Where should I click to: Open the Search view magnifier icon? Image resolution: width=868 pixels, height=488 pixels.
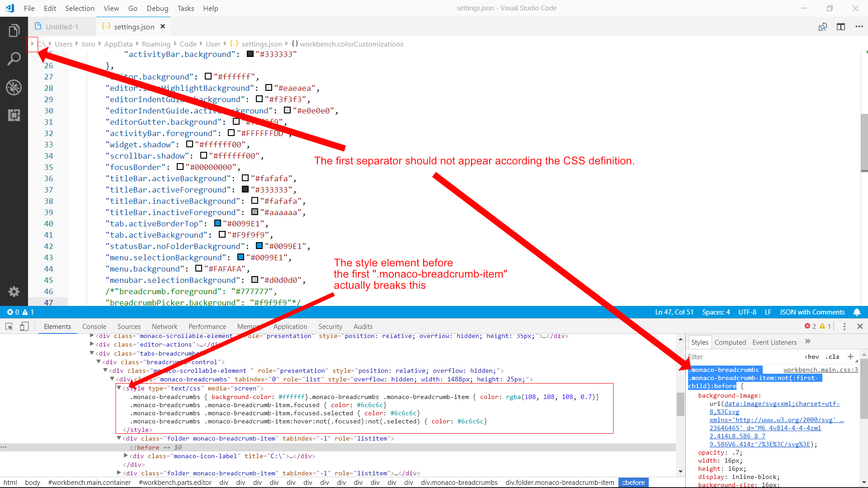pyautogui.click(x=14, y=58)
